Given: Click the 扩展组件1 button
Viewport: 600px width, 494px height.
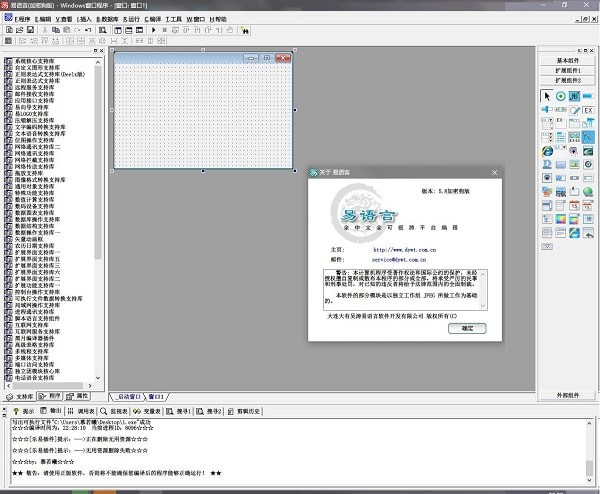Looking at the screenshot, I should coord(566,71).
